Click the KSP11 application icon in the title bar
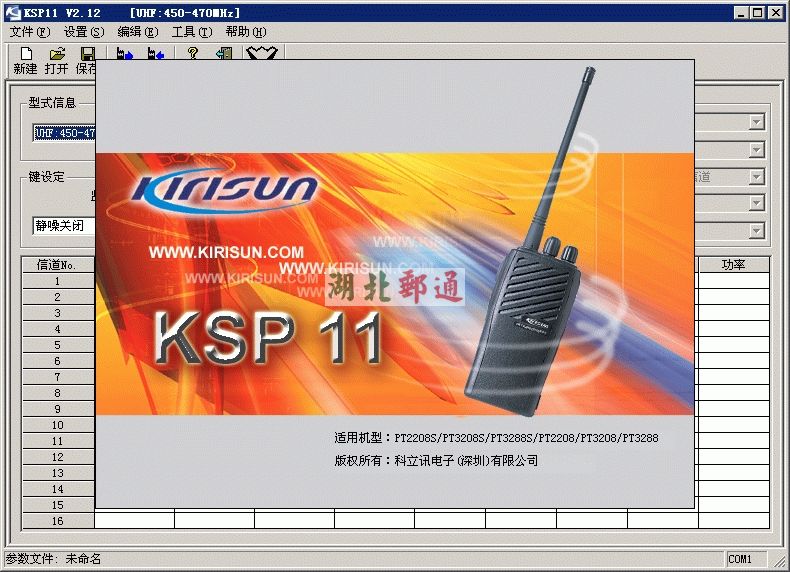The width and height of the screenshot is (790, 572). coord(12,12)
